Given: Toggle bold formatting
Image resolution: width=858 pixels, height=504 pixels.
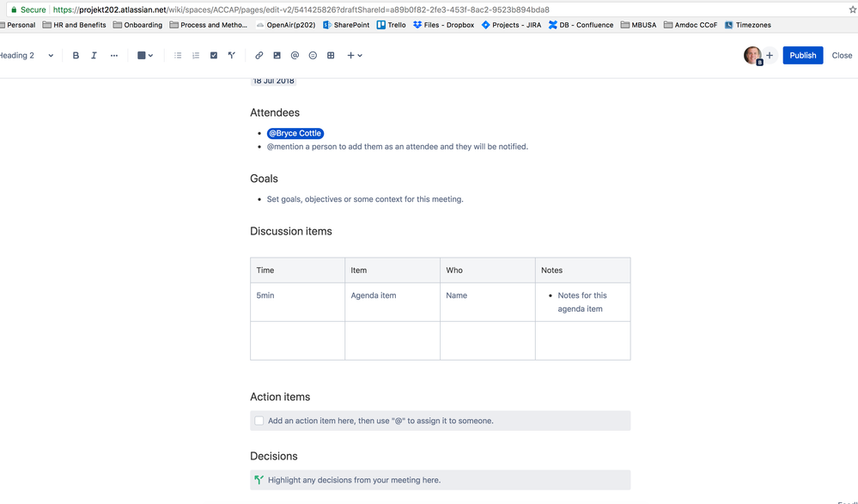Looking at the screenshot, I should (76, 55).
